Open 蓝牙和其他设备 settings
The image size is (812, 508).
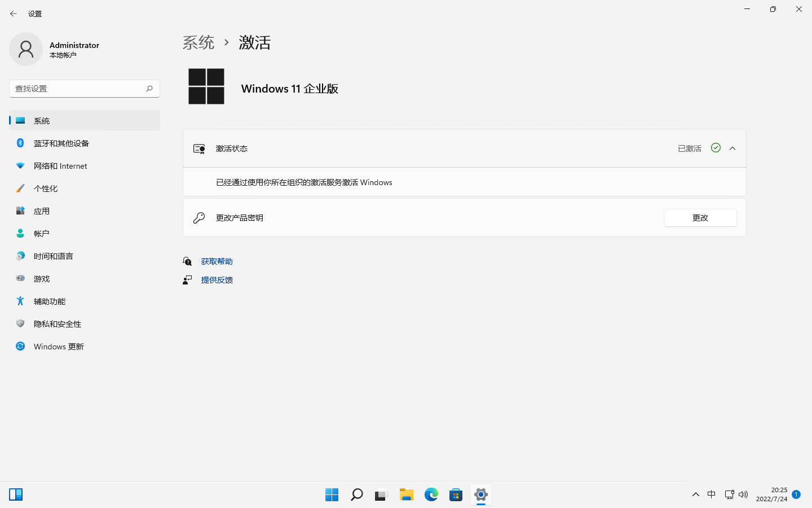point(85,143)
